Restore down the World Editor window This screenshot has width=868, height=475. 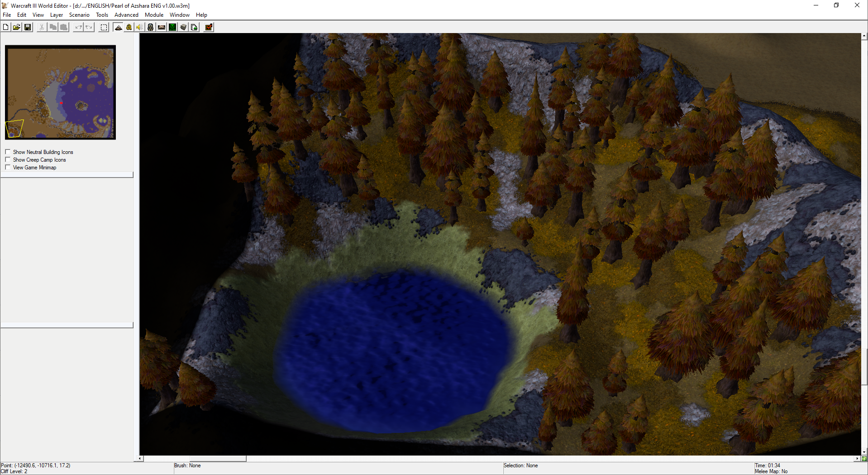(x=836, y=5)
